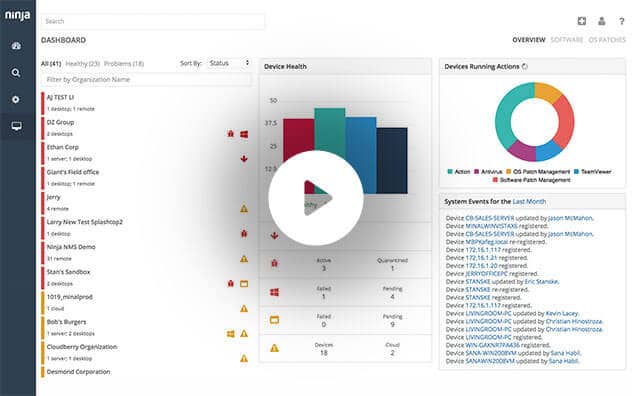632x396 pixels.
Task: Play the video with the center play button
Action: 316,198
